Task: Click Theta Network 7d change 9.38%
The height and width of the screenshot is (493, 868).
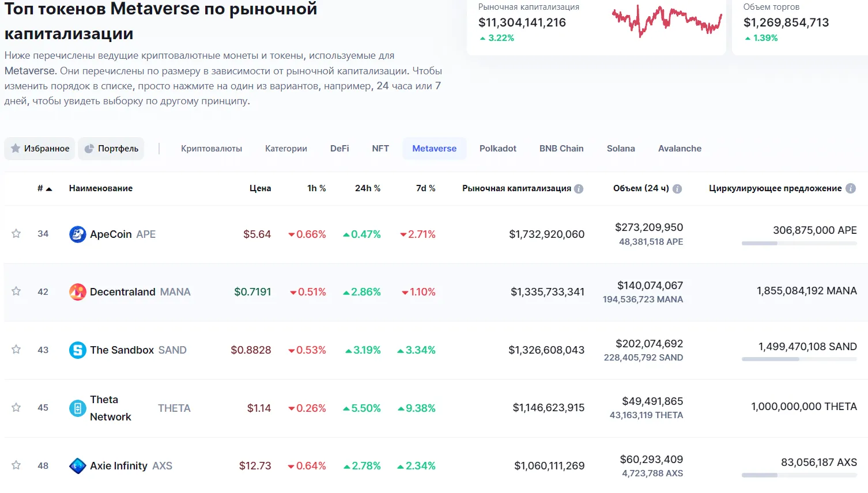Action: 416,408
